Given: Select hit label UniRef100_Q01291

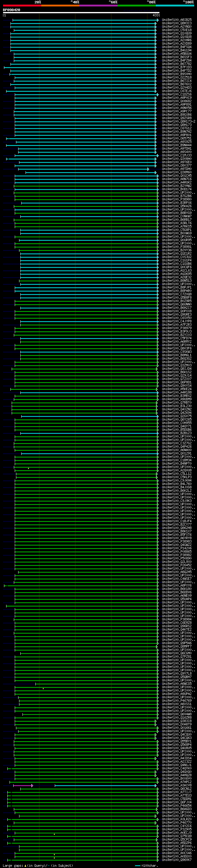Looking at the screenshot, I should coord(176,453).
